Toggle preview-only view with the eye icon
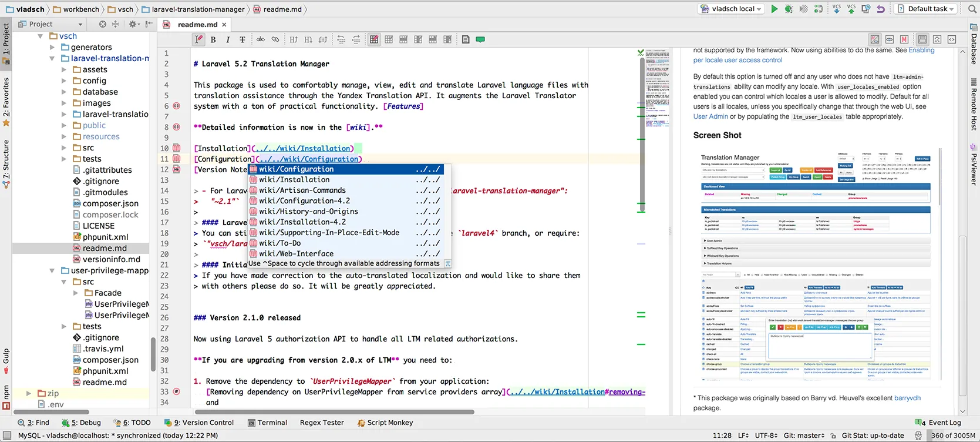The width and height of the screenshot is (980, 442). click(890, 39)
